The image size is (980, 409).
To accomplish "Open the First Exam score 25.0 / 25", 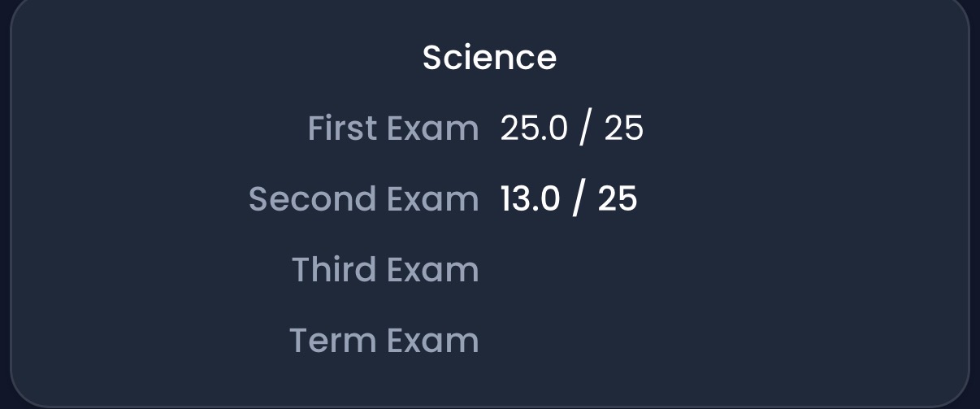I will coord(571,128).
